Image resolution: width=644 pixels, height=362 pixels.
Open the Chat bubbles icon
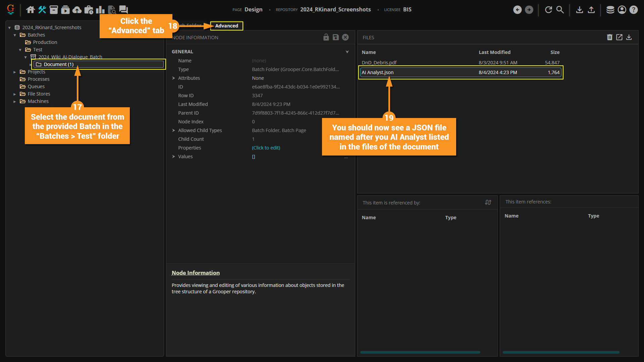coord(123,10)
